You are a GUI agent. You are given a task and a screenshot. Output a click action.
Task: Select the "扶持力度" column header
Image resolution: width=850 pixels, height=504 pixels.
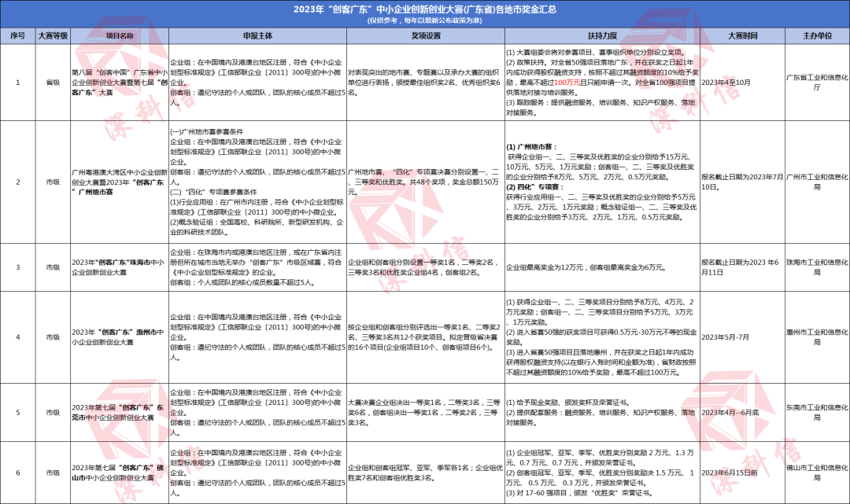602,35
